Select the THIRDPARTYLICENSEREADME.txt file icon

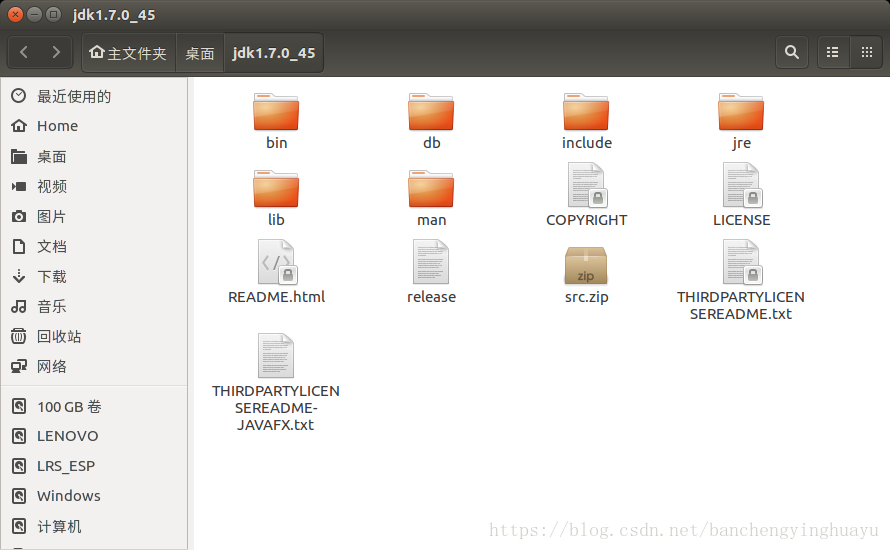742,262
